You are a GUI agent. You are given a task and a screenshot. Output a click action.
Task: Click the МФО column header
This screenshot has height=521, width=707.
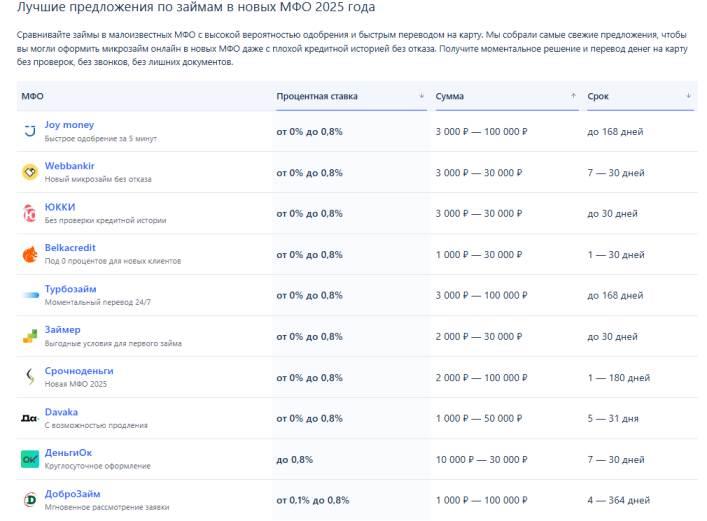32,96
